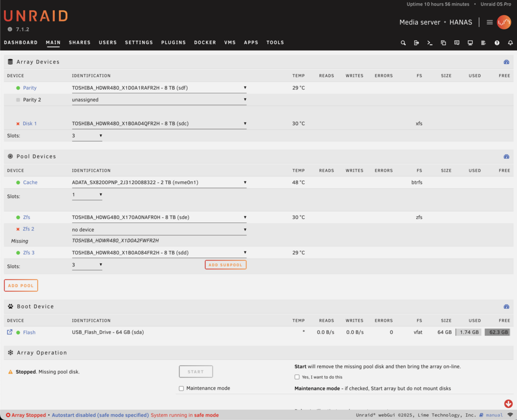This screenshot has height=420, width=517.
Task: Click the Flash used 1.74 GB bar
Action: click(468, 332)
